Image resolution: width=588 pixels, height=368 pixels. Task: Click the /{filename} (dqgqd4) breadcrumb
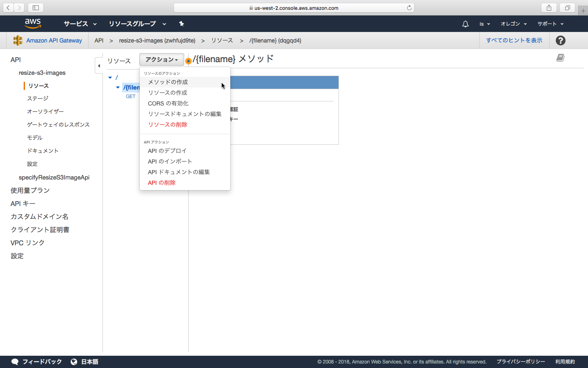[x=275, y=40]
